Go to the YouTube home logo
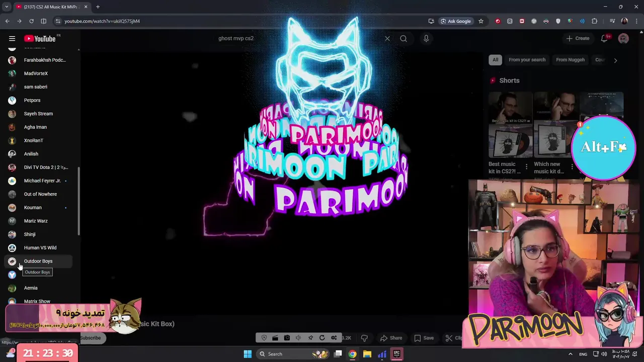This screenshot has height=362, width=644. (40, 39)
